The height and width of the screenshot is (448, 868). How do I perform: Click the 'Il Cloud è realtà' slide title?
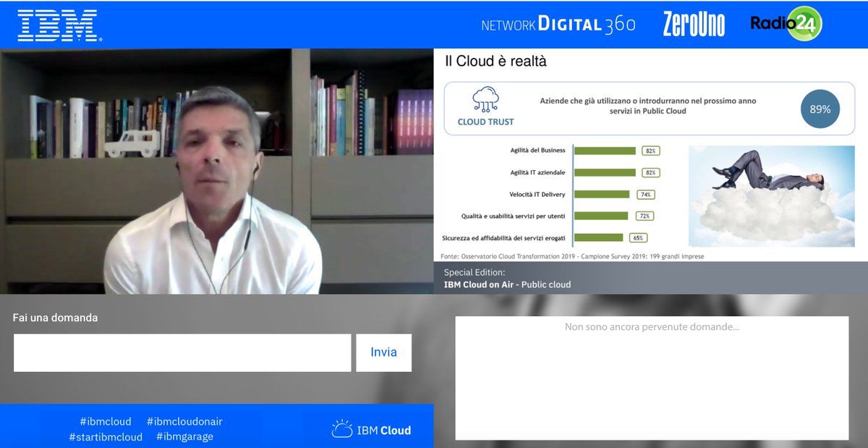pos(495,62)
